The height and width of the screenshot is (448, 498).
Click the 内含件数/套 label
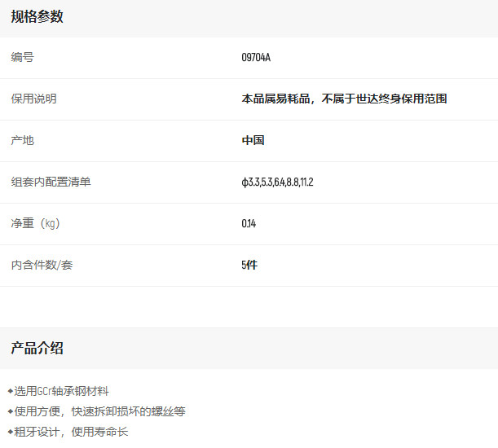click(x=42, y=265)
